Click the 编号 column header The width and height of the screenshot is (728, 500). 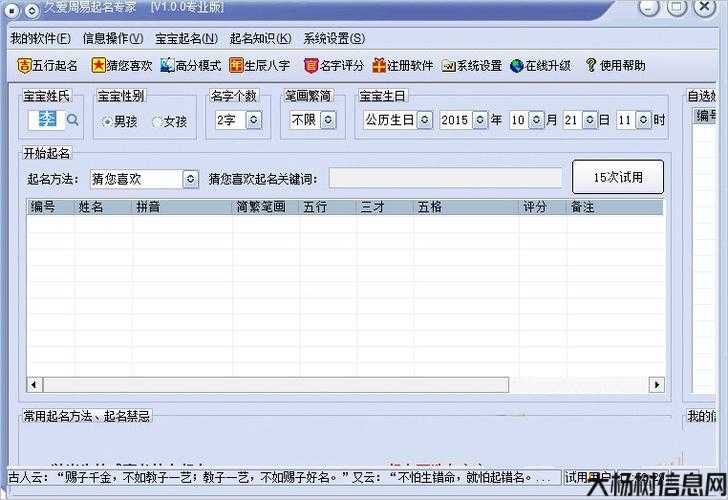[50, 207]
